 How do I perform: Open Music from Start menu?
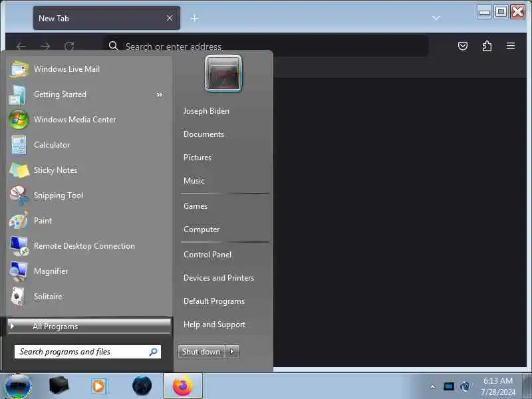click(194, 180)
